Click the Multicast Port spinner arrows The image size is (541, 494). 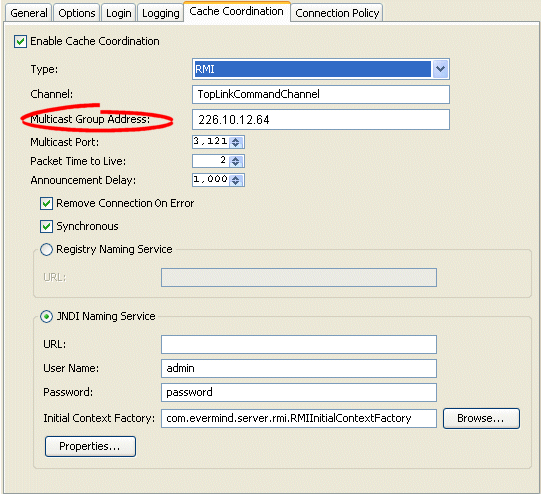pos(236,142)
